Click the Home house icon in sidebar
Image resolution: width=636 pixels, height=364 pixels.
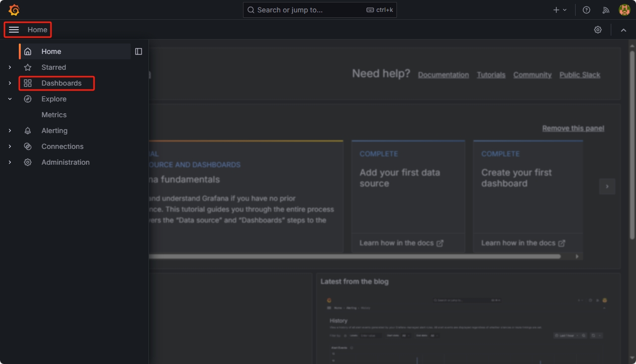coord(28,51)
